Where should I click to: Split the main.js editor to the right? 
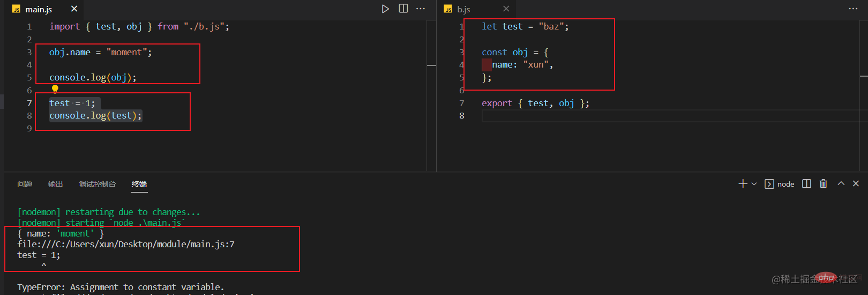[x=403, y=9]
